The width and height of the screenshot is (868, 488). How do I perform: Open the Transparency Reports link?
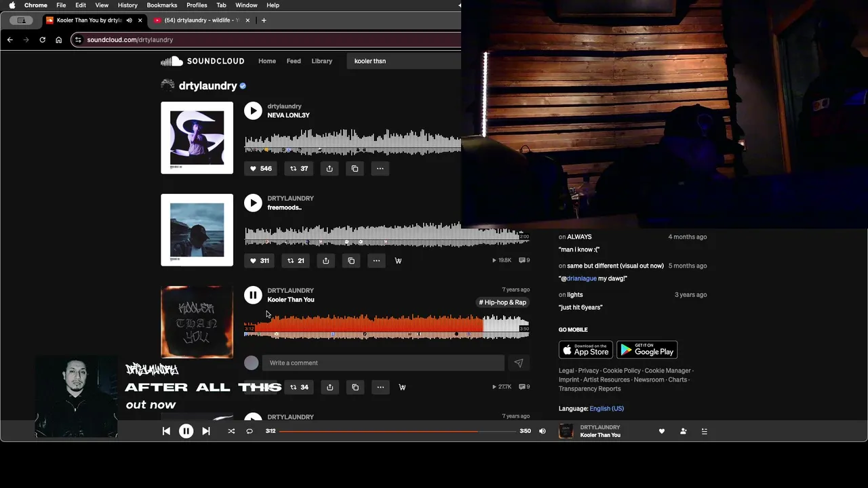(x=590, y=389)
